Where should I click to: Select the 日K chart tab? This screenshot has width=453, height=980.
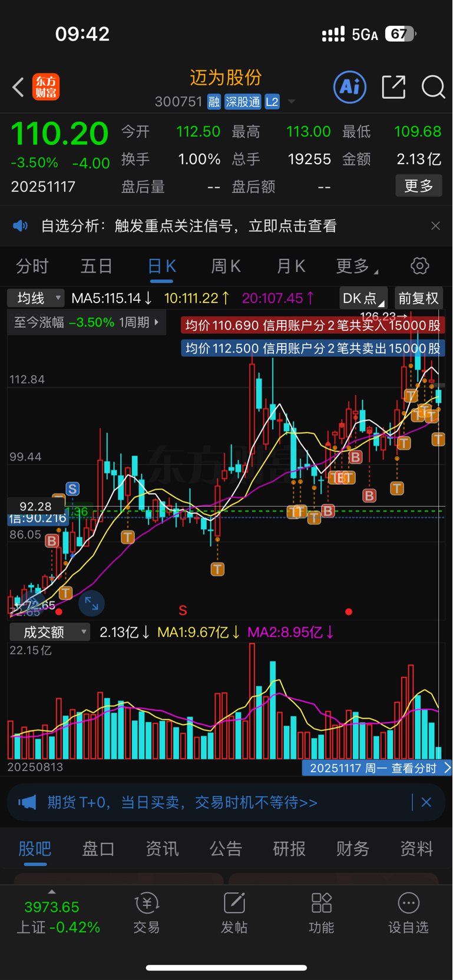coord(161,266)
